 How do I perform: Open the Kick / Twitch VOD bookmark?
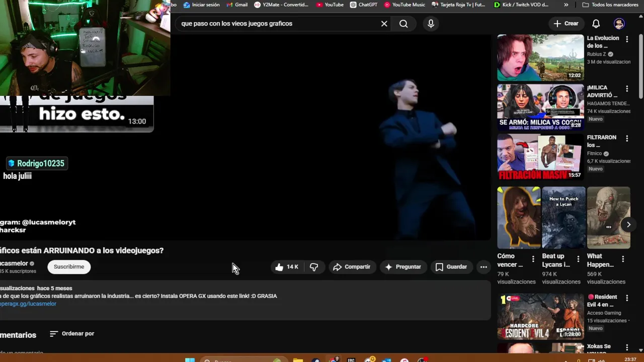click(x=521, y=5)
